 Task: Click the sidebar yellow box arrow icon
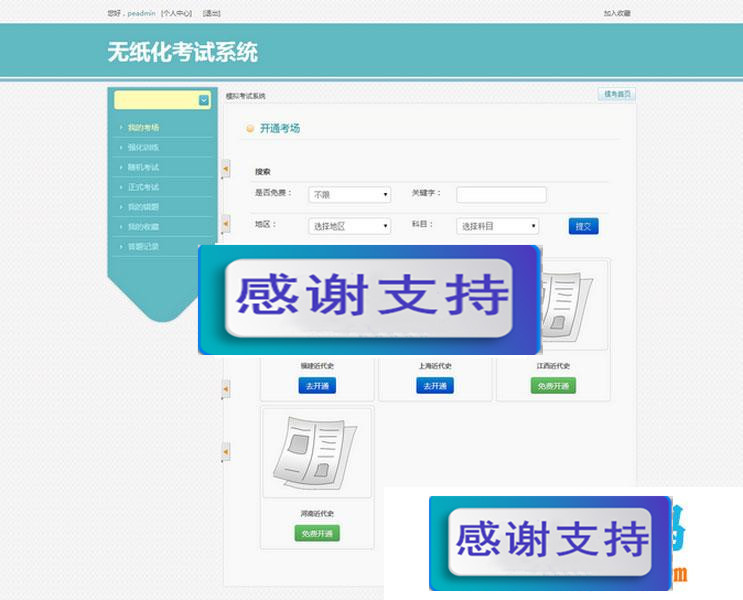pos(204,100)
